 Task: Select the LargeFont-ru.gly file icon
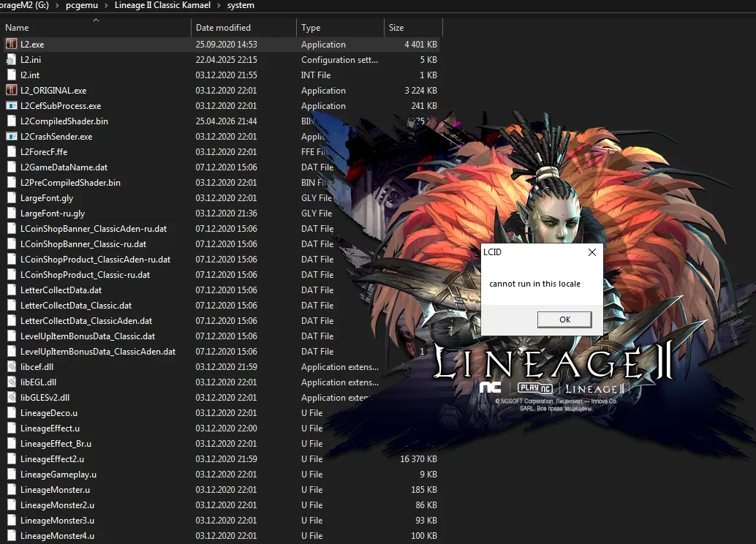click(x=12, y=214)
